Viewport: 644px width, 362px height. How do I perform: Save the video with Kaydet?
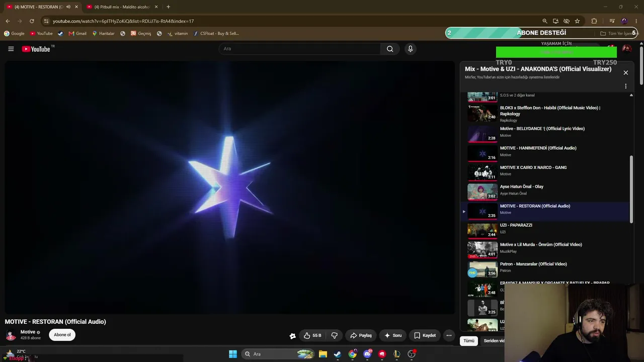[x=425, y=335]
